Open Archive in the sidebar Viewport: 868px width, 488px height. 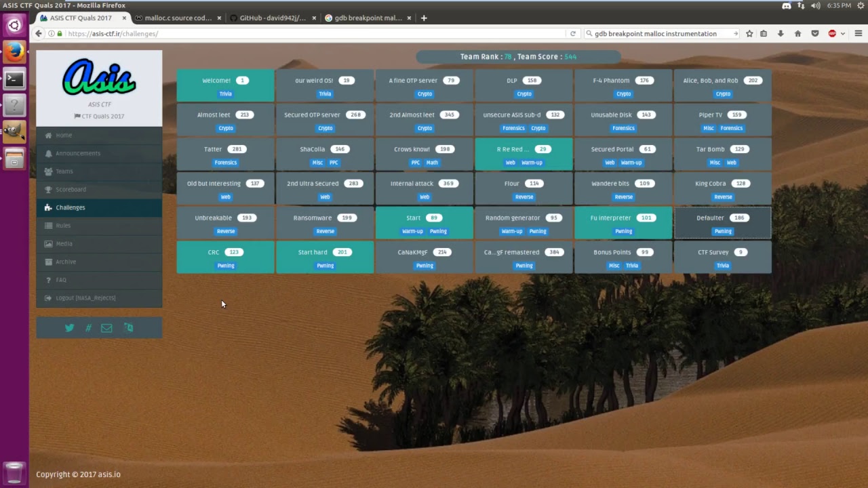point(100,262)
